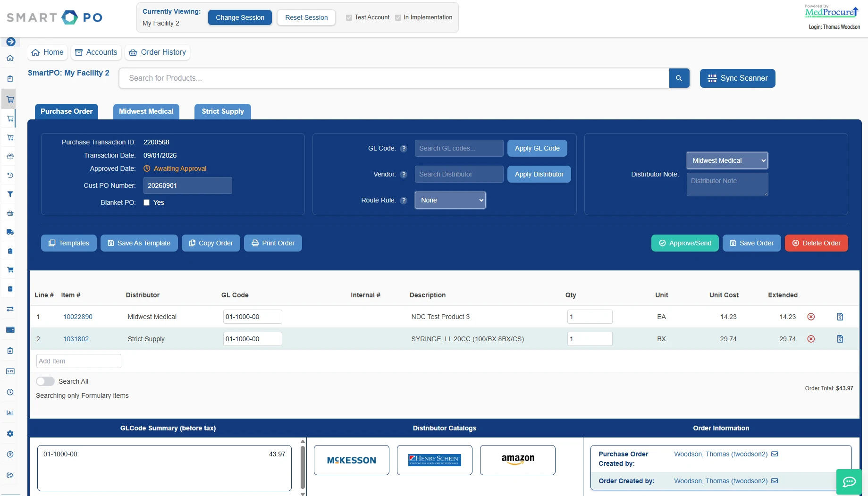Open the chat support bubble
The height and width of the screenshot is (496, 868).
tap(849, 482)
